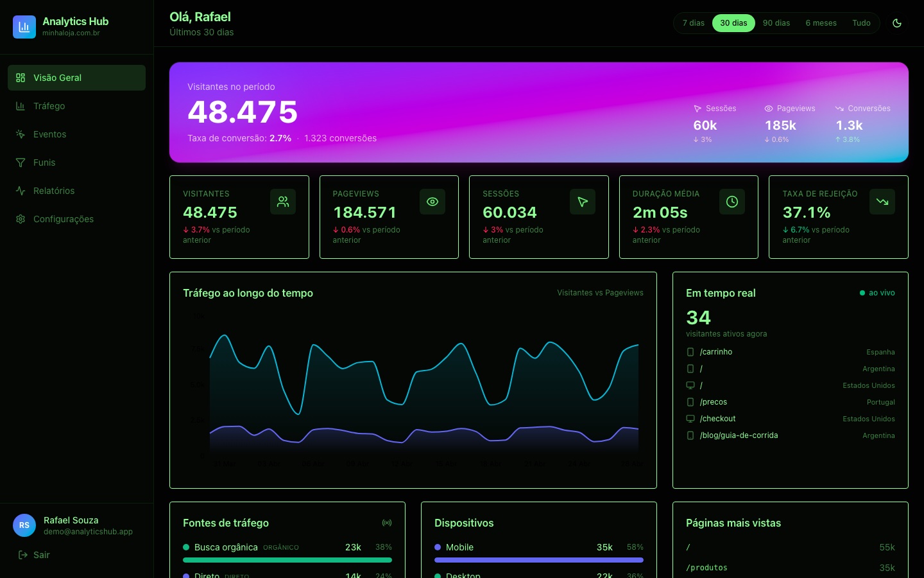Screen dimensions: 924x578
Task: Switch period to 6 meses
Action: [821, 23]
